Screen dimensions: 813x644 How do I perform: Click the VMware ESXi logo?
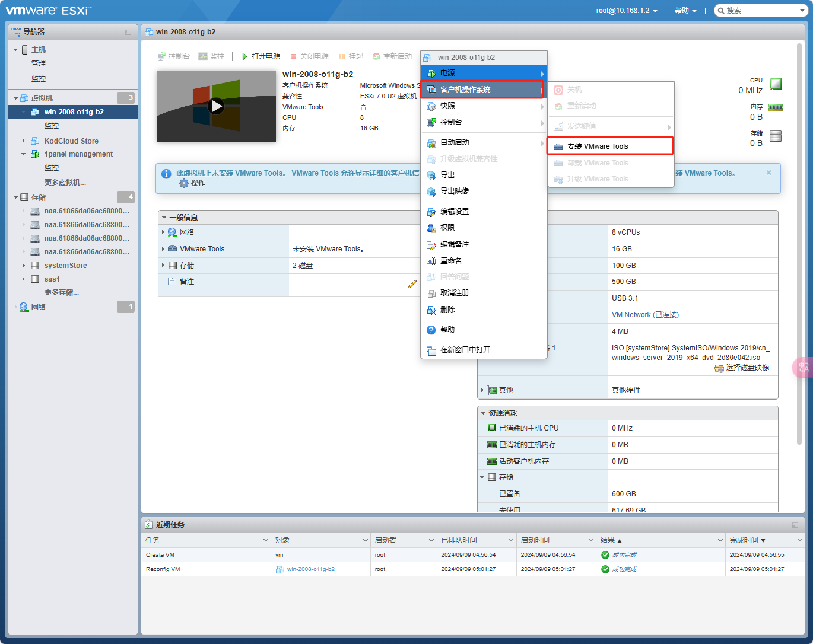[x=49, y=10]
